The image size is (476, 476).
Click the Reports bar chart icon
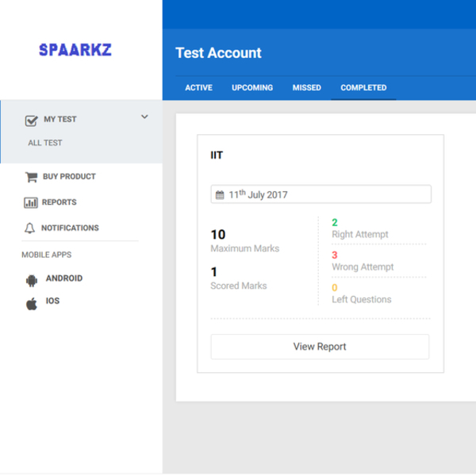pyautogui.click(x=31, y=203)
